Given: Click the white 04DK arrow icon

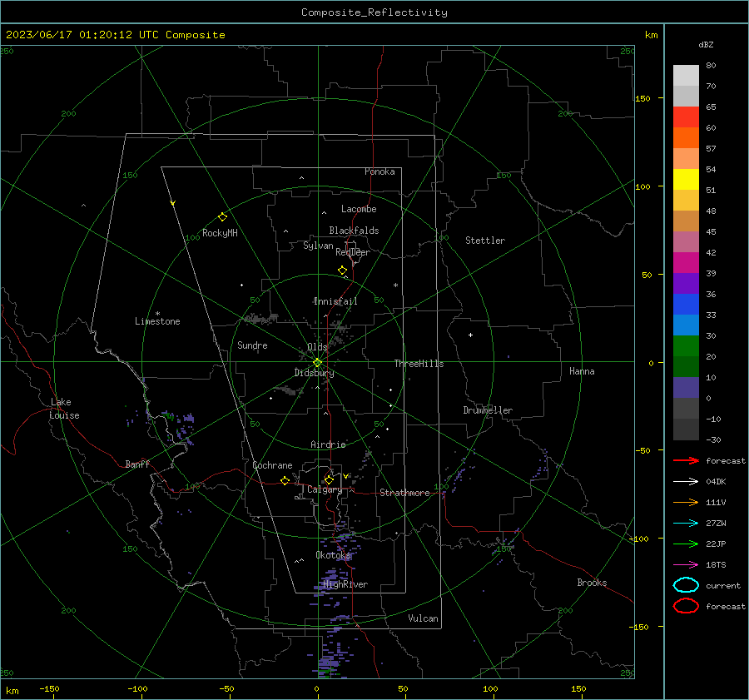Looking at the screenshot, I should 686,481.
